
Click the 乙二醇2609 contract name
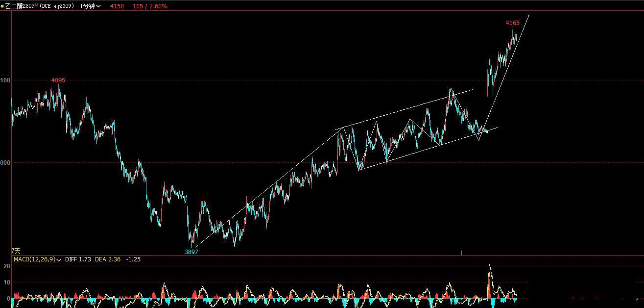click(20, 6)
